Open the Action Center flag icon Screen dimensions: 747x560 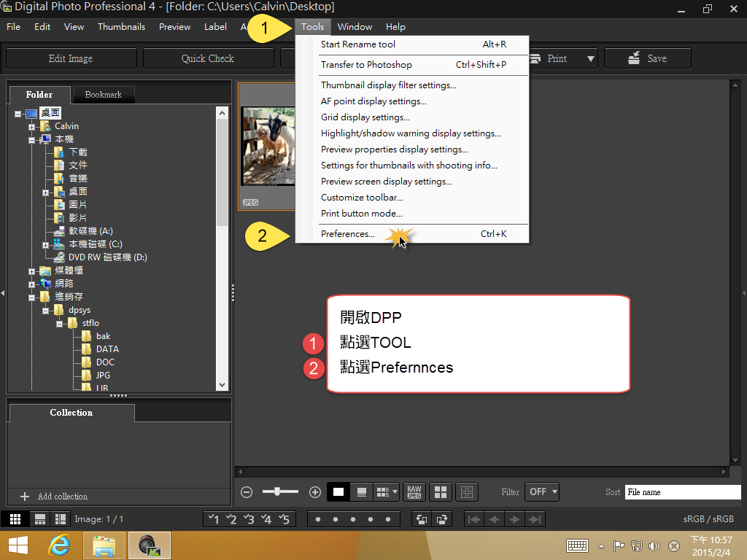point(619,545)
